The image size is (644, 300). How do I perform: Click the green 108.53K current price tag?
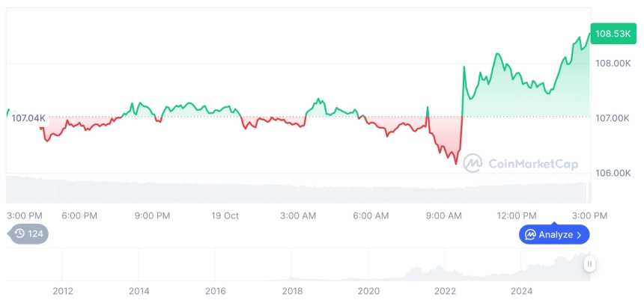pos(613,33)
